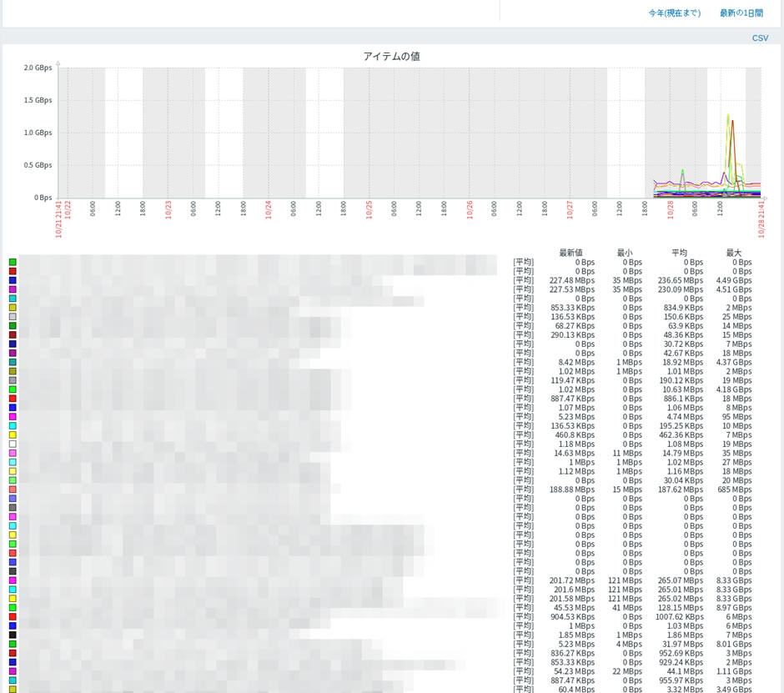
Task: Click the 最大 column header
Action: tap(733, 253)
